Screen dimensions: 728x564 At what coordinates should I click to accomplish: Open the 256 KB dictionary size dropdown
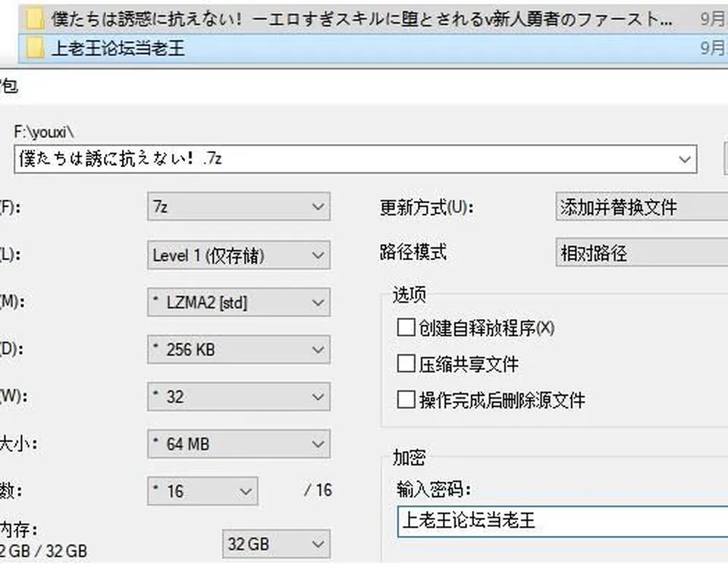pos(239,349)
